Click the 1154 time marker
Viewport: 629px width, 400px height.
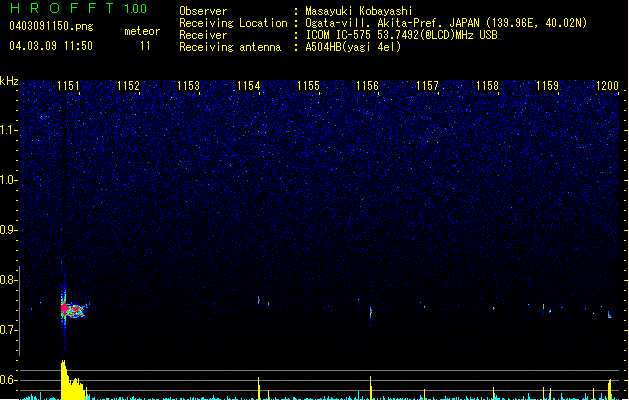coord(248,86)
